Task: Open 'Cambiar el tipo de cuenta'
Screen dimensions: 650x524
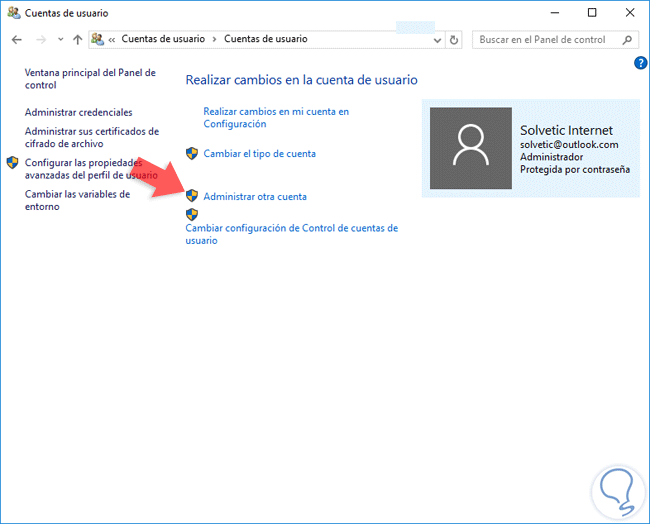Action: point(260,154)
